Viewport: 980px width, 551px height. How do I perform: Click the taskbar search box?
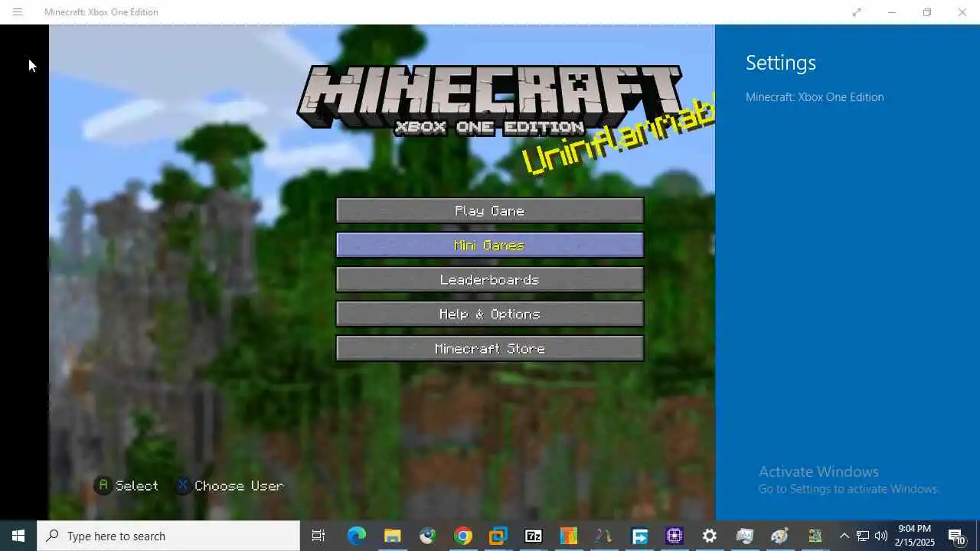(x=168, y=536)
